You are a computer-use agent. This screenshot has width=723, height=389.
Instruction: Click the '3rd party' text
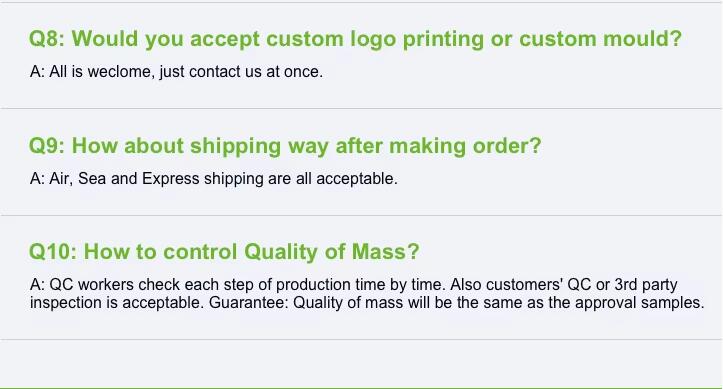[646, 285]
